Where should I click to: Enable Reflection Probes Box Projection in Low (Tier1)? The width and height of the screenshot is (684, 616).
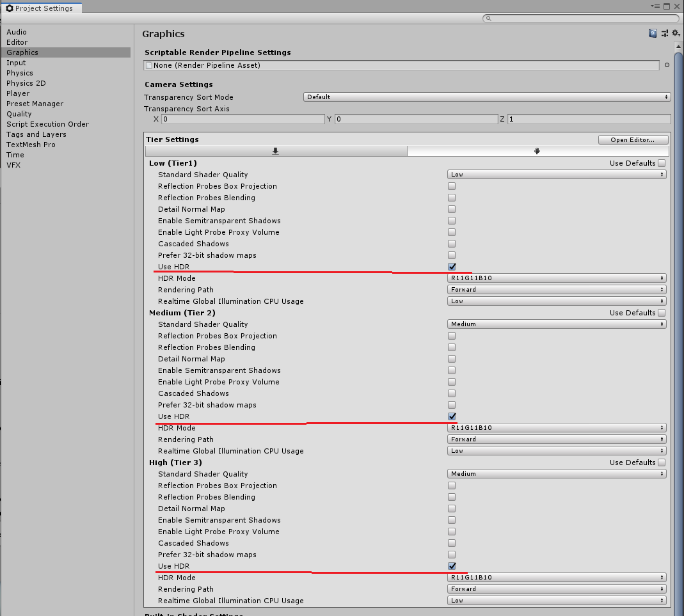coord(452,186)
